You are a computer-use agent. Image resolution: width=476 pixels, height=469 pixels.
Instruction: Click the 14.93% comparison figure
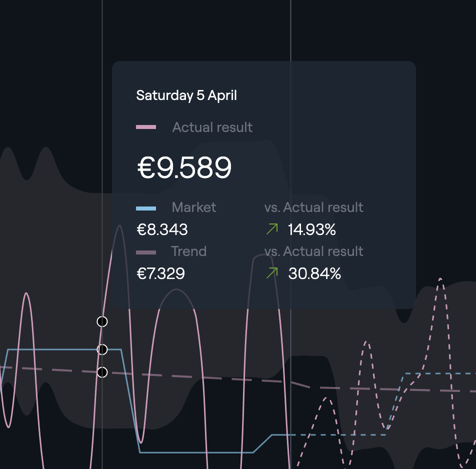click(312, 229)
